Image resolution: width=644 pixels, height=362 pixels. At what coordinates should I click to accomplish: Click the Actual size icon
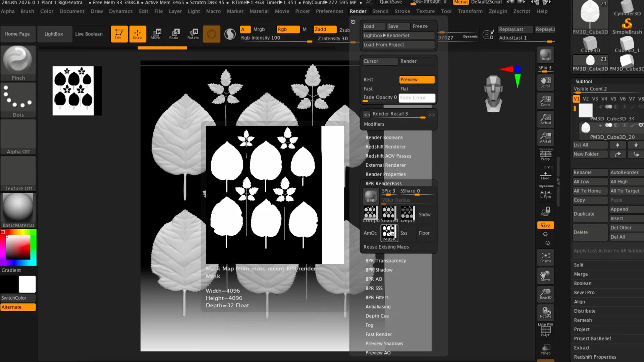(545, 119)
